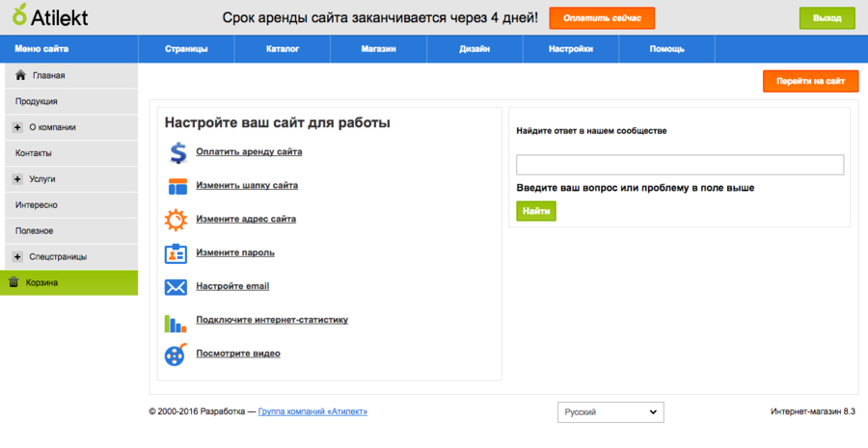The width and height of the screenshot is (868, 448).
Task: Expand the Спецстраницы section with the plus
Action: (x=17, y=256)
